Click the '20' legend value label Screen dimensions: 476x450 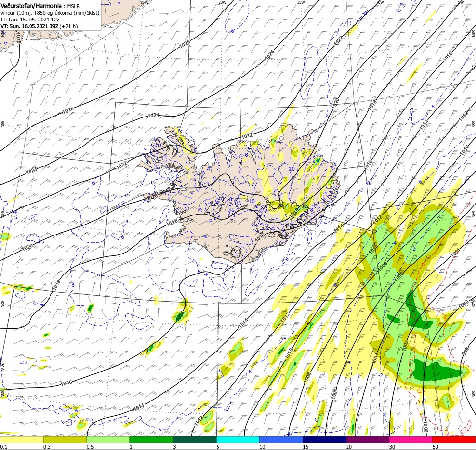click(x=349, y=447)
